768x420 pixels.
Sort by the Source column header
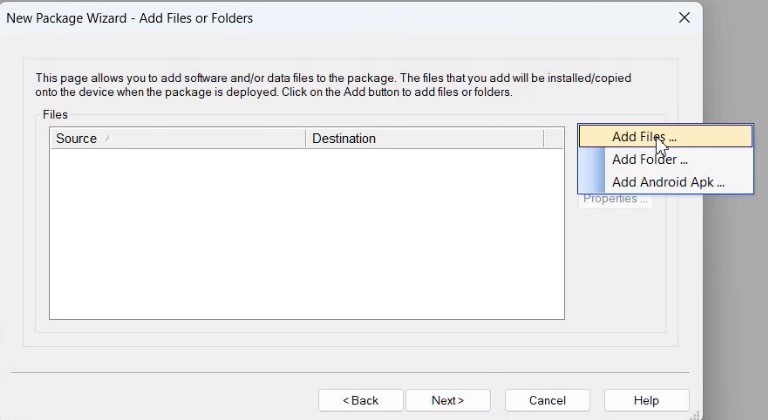[77, 139]
